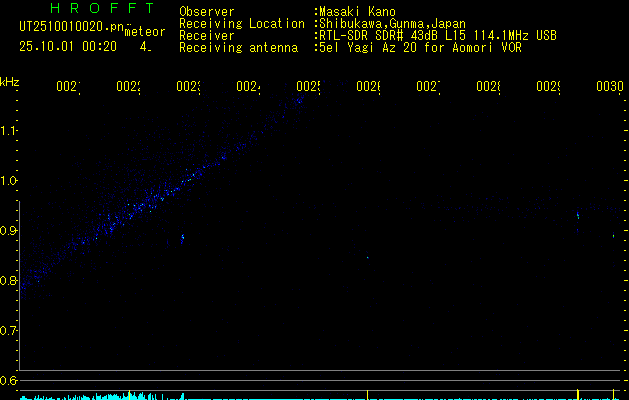
Task: Click the date stamp 25.10.01 00:20
Action: (x=68, y=47)
